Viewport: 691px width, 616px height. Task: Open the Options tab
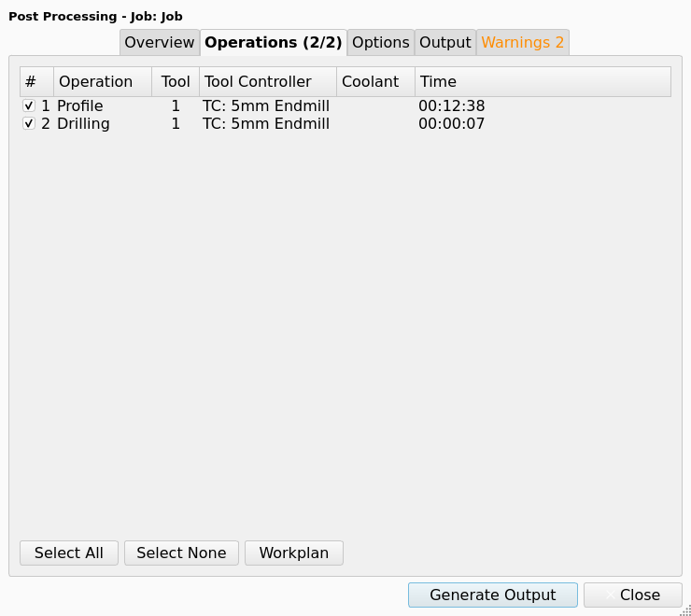[x=381, y=43]
